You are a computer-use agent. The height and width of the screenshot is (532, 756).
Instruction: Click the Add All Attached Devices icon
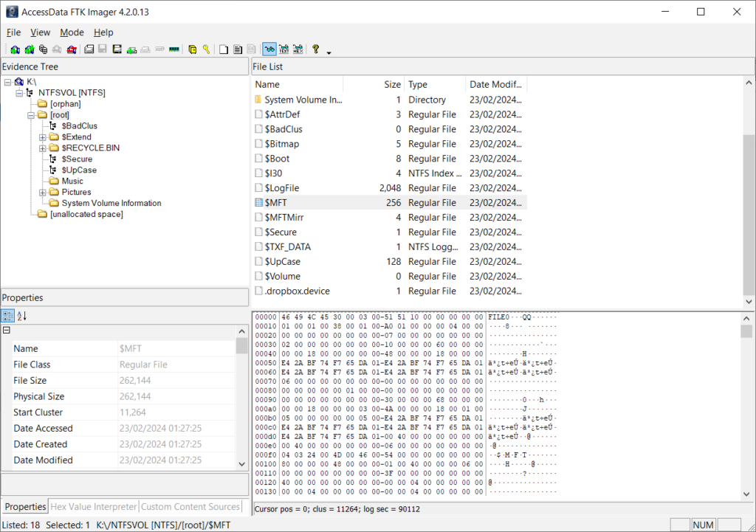click(x=30, y=49)
